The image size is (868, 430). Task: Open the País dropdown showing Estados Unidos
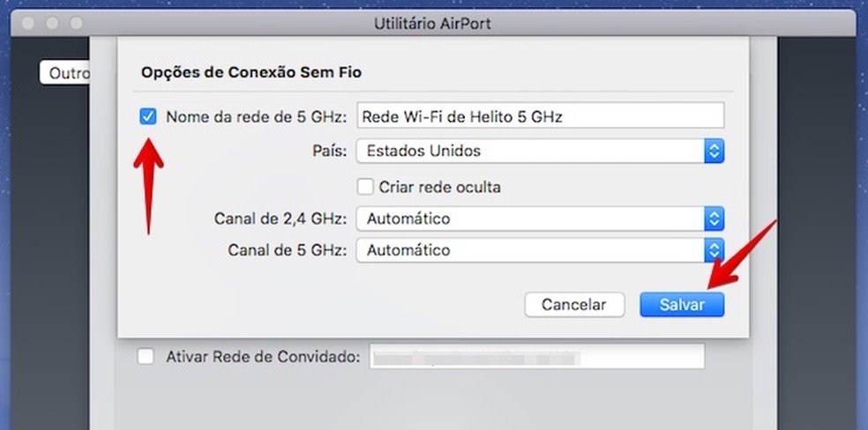pos(540,151)
